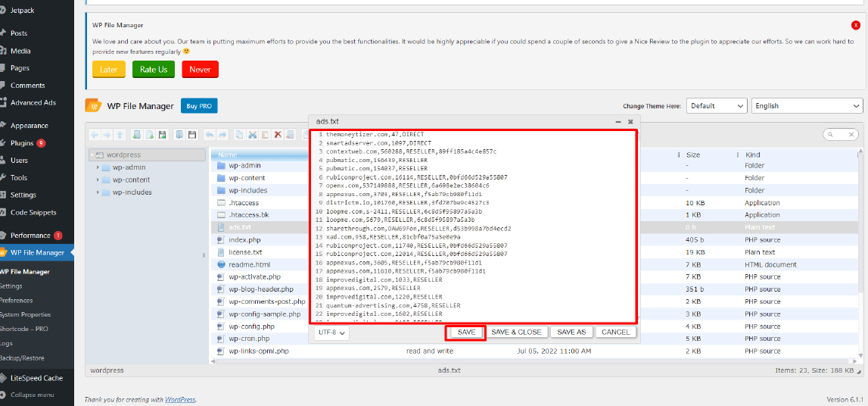The width and height of the screenshot is (868, 406).
Task: Expand the wp-content tree folder
Action: (98, 180)
